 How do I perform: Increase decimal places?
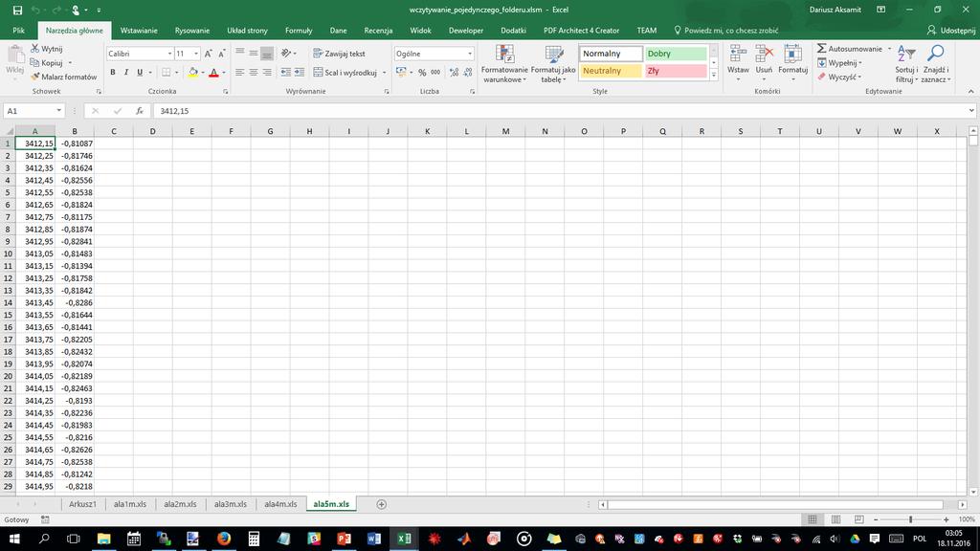pyautogui.click(x=454, y=73)
